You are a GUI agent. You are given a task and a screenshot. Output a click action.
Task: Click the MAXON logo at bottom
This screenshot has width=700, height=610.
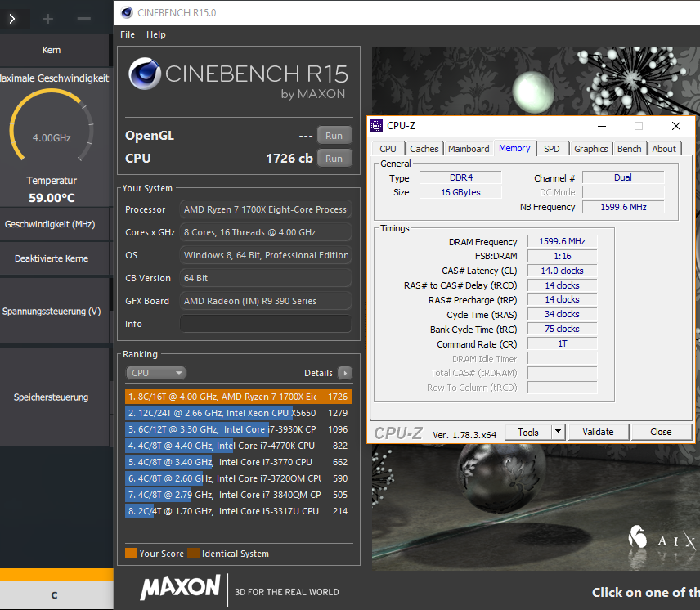pos(180,587)
